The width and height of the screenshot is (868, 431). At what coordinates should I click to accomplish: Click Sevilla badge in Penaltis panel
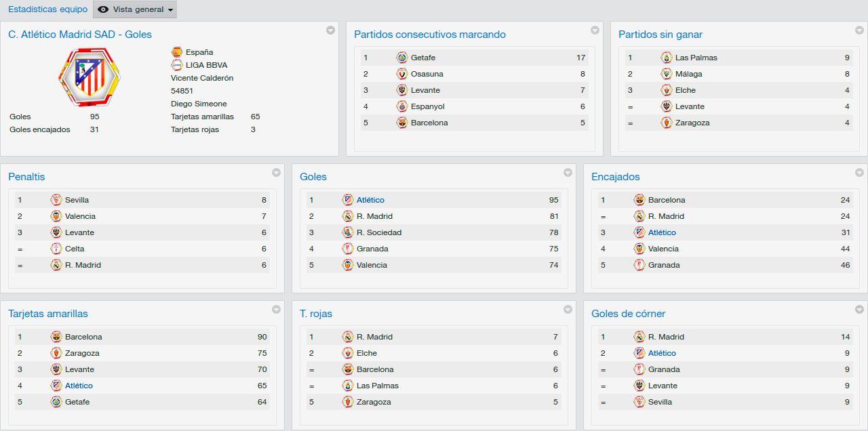pyautogui.click(x=56, y=200)
